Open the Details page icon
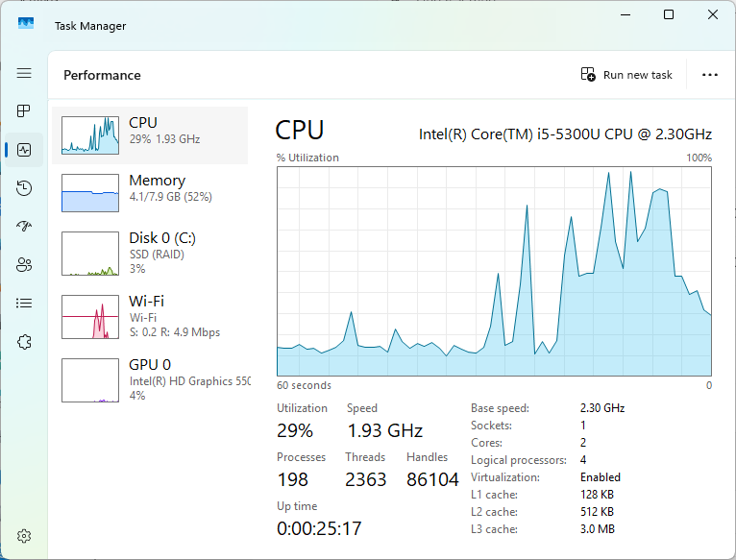This screenshot has height=560, width=736. (24, 303)
